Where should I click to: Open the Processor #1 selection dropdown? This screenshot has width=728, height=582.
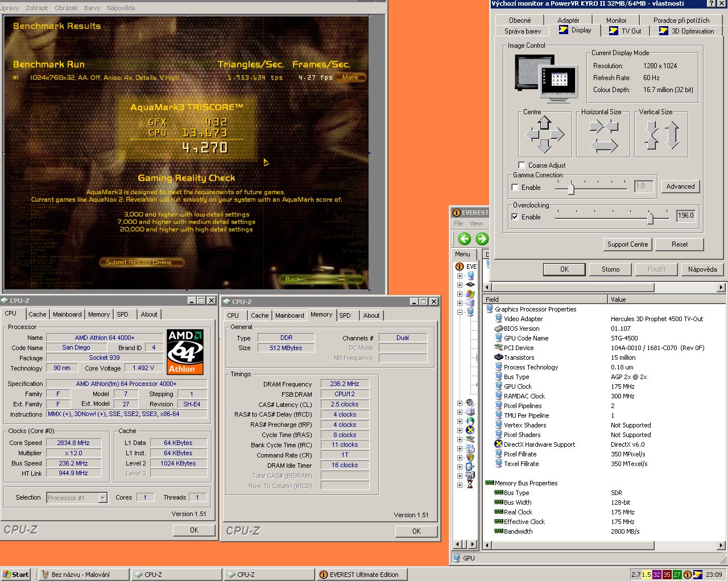[x=102, y=498]
